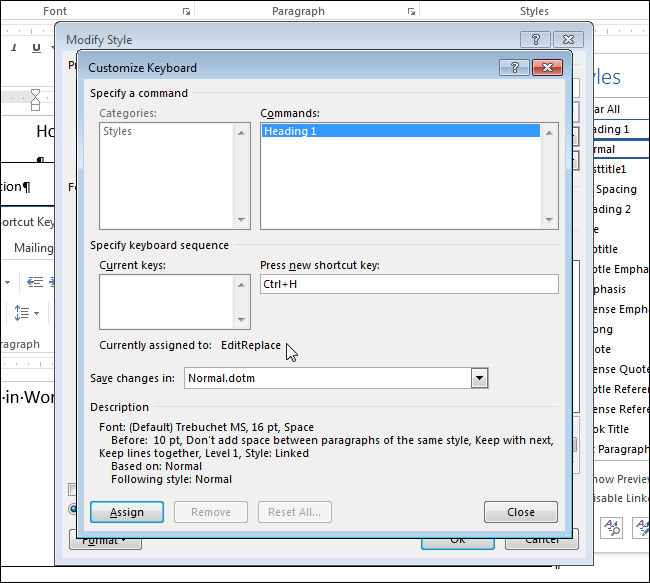Choose Subtle Emphasis style in Styles pane
This screenshot has width=650, height=583.
pos(620,269)
